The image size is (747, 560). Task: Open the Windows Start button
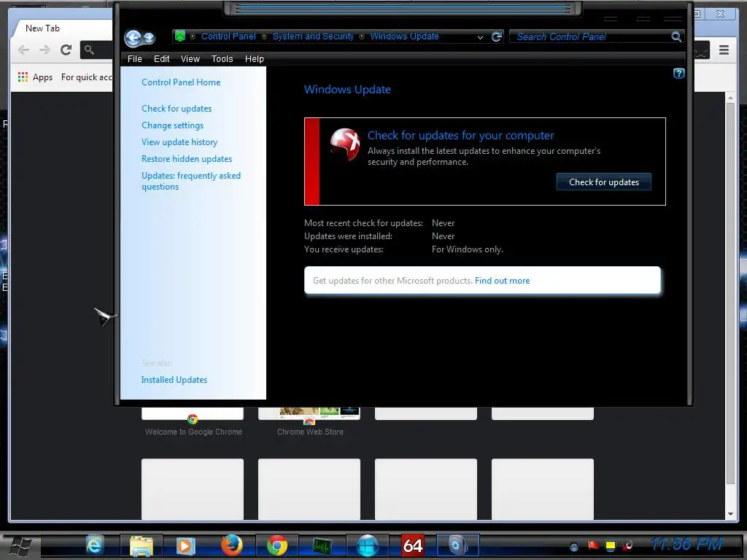[x=20, y=545]
